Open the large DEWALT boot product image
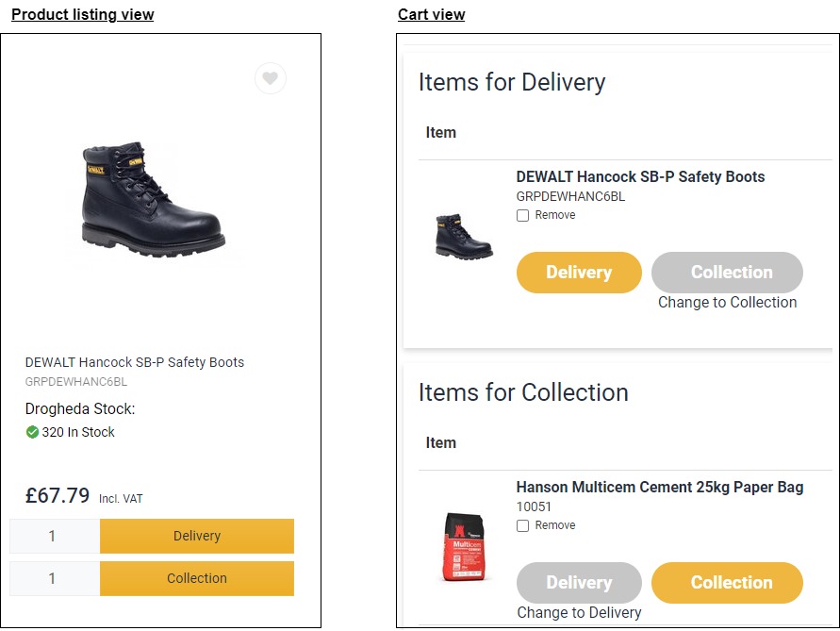Viewport: 840px width, 631px height. tap(153, 198)
